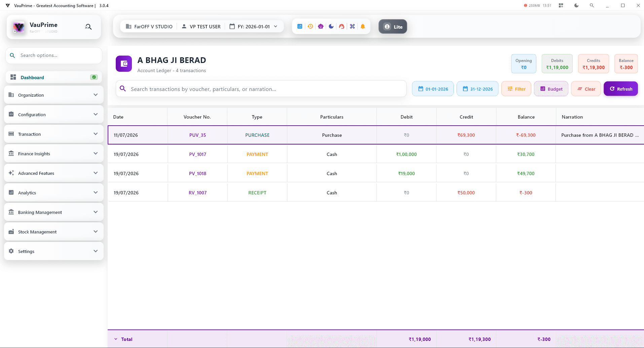This screenshot has width=644, height=348.
Task: Open the red support headset icon
Action: pos(342,26)
